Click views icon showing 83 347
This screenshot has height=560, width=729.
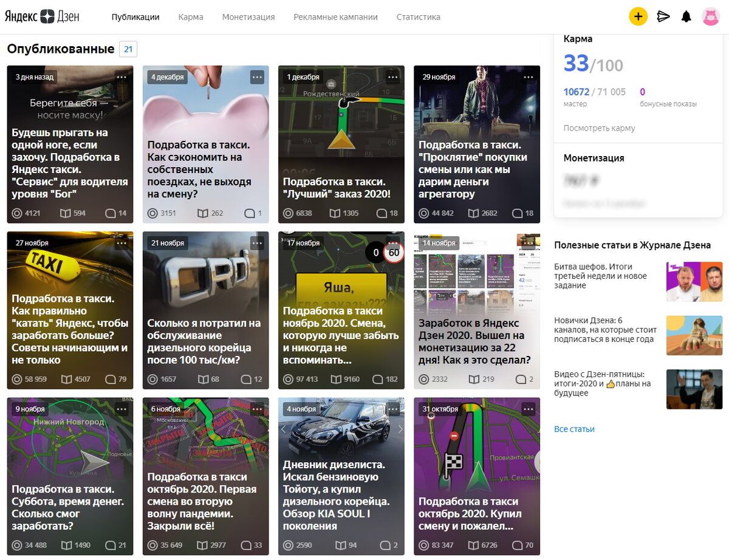tap(424, 545)
